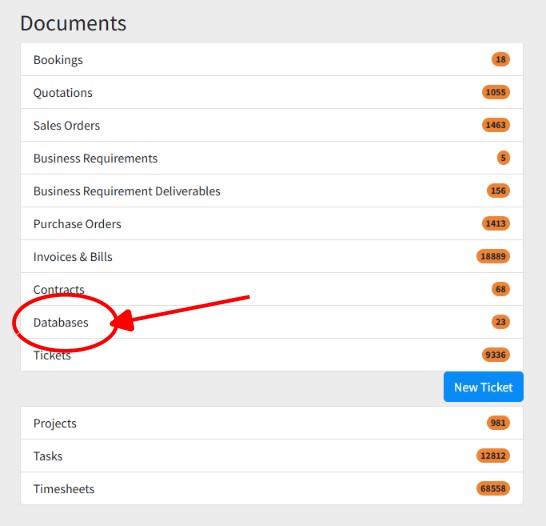Open the Projects list
The width and height of the screenshot is (546, 526).
(272, 423)
